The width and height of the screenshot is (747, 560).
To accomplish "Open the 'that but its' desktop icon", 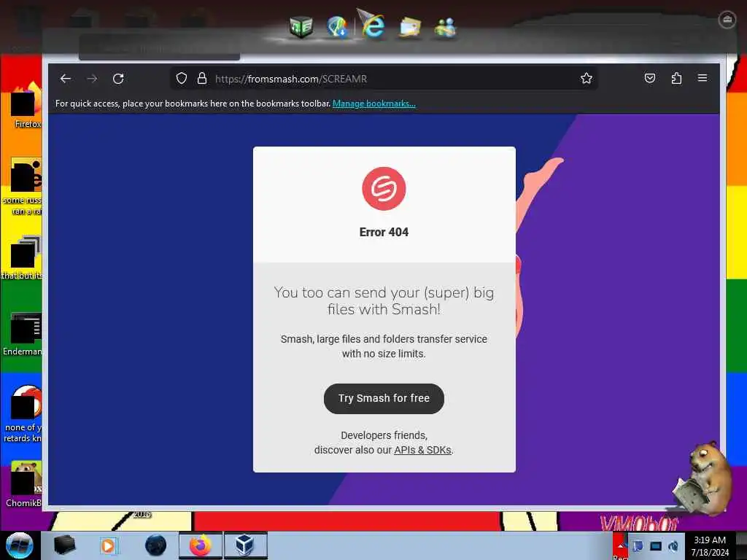I will tap(23, 257).
